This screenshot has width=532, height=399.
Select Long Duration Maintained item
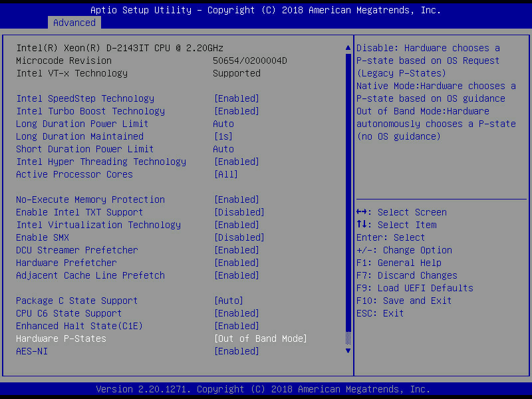[80, 136]
